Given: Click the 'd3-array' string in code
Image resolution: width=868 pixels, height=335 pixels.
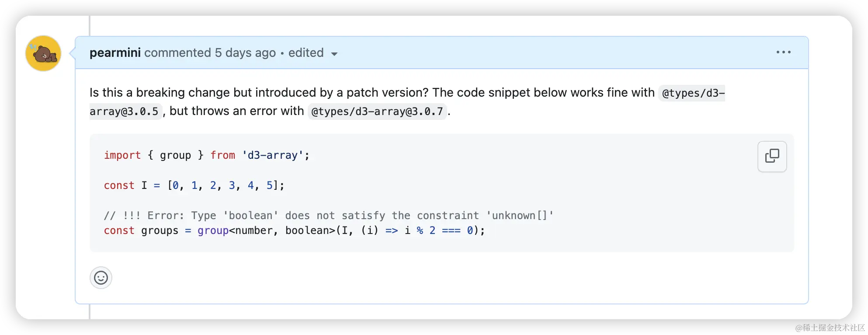Looking at the screenshot, I should coord(273,155).
